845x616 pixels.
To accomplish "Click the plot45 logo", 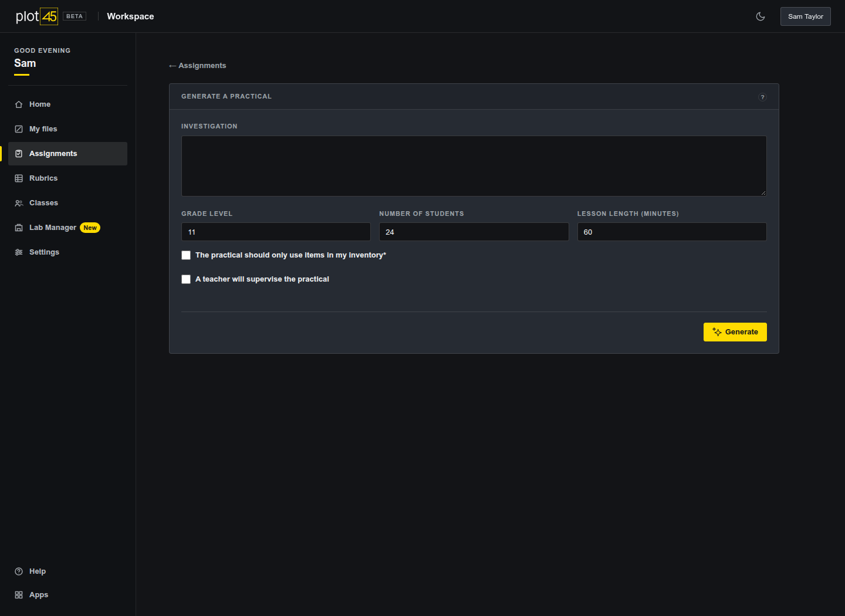I will pos(36,16).
